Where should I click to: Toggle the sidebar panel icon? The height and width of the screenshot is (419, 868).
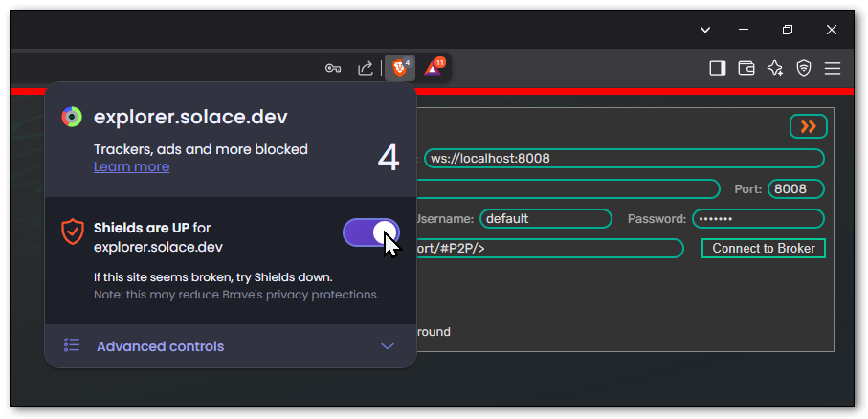point(718,68)
